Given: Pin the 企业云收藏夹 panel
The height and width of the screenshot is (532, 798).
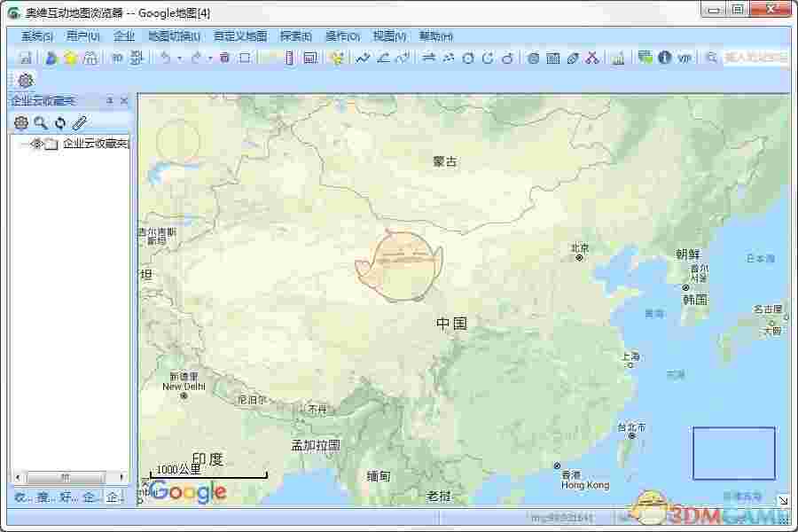Looking at the screenshot, I should [x=108, y=100].
